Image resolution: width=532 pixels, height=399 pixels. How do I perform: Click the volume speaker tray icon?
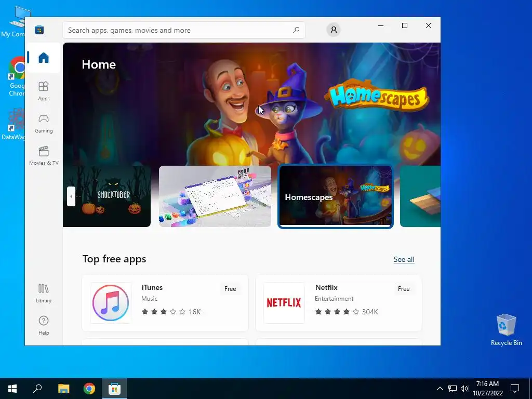click(x=464, y=389)
